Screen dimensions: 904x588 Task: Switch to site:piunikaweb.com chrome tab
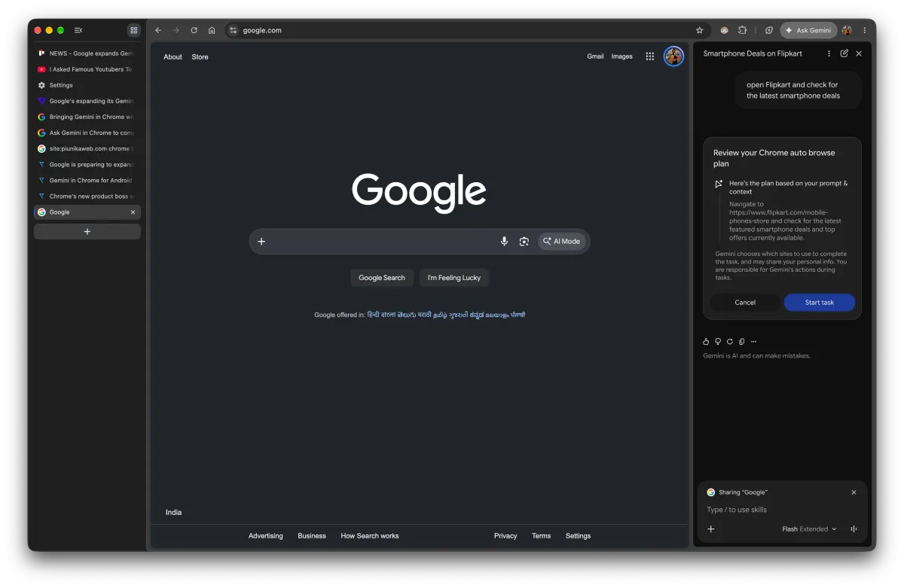point(87,148)
